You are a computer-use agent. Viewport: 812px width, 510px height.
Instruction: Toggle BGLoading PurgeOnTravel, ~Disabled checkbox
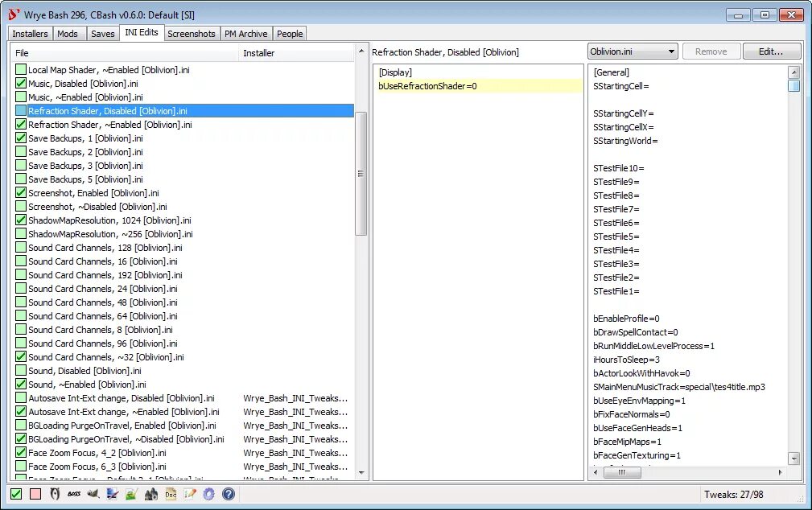click(21, 439)
